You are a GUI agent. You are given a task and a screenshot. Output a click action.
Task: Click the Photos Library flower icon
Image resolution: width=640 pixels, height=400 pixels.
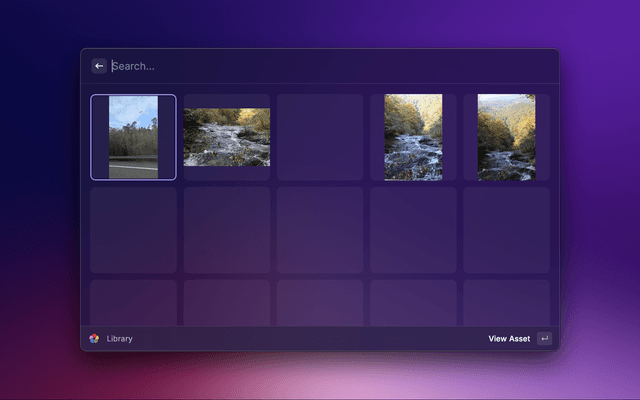(94, 339)
